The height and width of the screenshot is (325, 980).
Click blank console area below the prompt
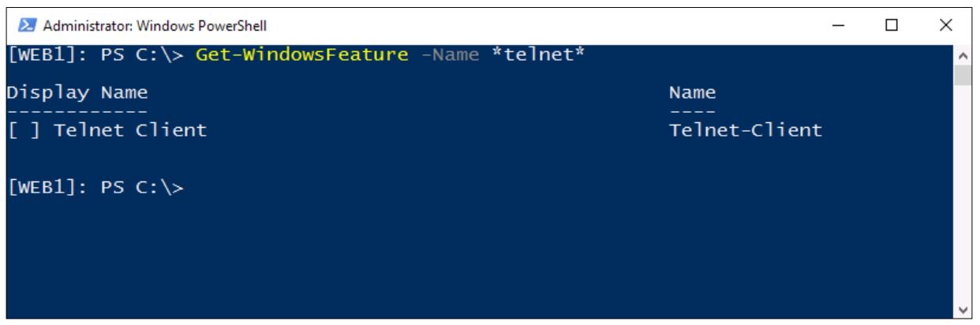click(x=473, y=260)
